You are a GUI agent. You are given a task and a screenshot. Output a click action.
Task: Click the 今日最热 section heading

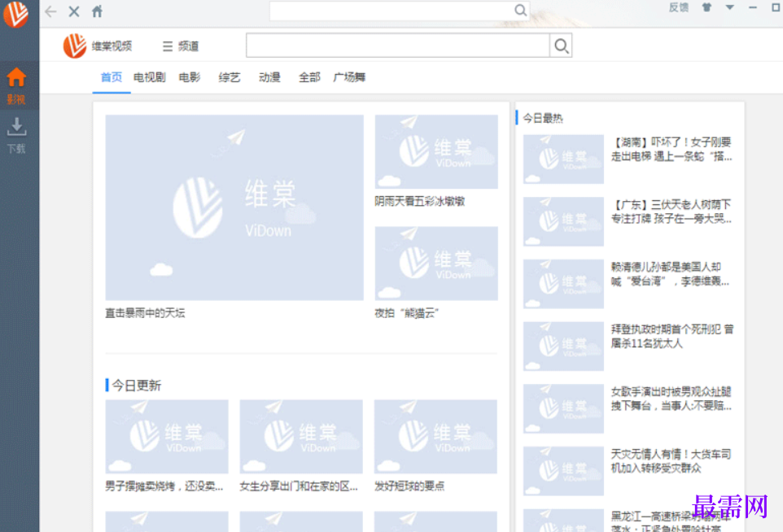click(542, 118)
